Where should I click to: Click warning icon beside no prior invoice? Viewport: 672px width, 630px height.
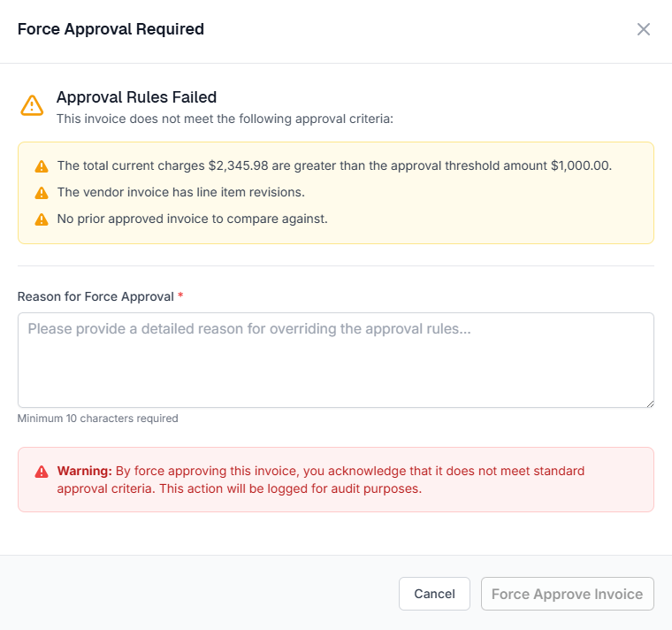tap(42, 219)
